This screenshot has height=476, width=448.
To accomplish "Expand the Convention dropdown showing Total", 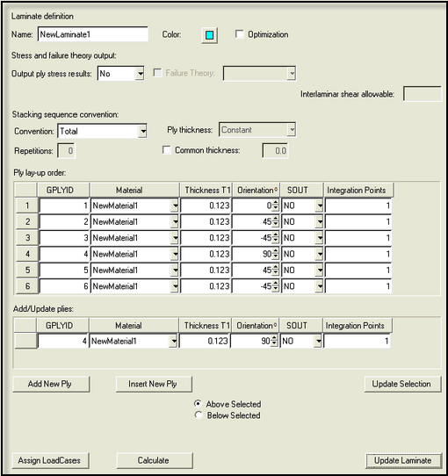I will [x=142, y=131].
